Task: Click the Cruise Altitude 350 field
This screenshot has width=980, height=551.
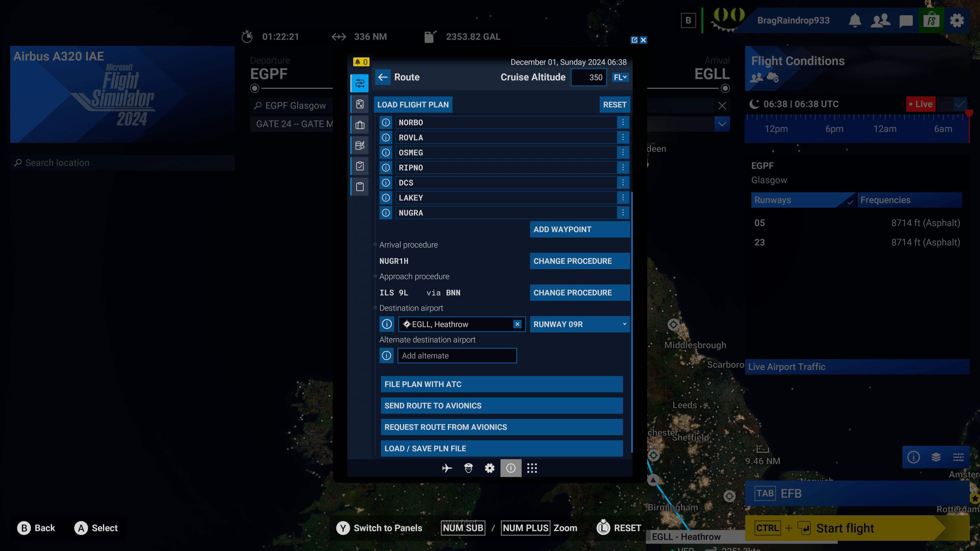Action: click(x=588, y=77)
